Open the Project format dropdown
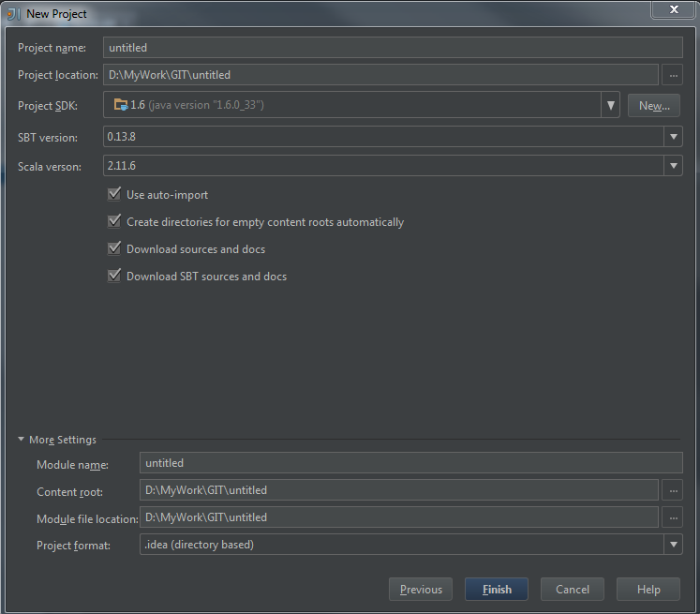The width and height of the screenshot is (700, 614). click(x=673, y=545)
